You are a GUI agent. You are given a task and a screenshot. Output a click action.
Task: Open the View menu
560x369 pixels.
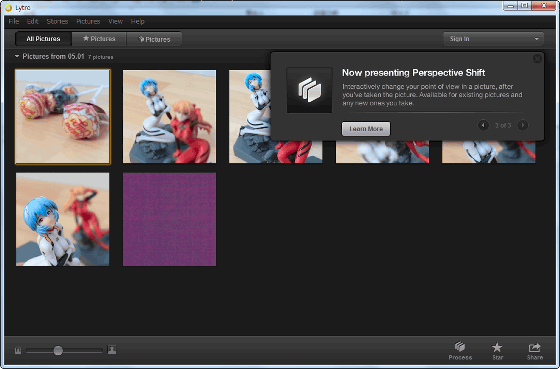click(x=115, y=21)
